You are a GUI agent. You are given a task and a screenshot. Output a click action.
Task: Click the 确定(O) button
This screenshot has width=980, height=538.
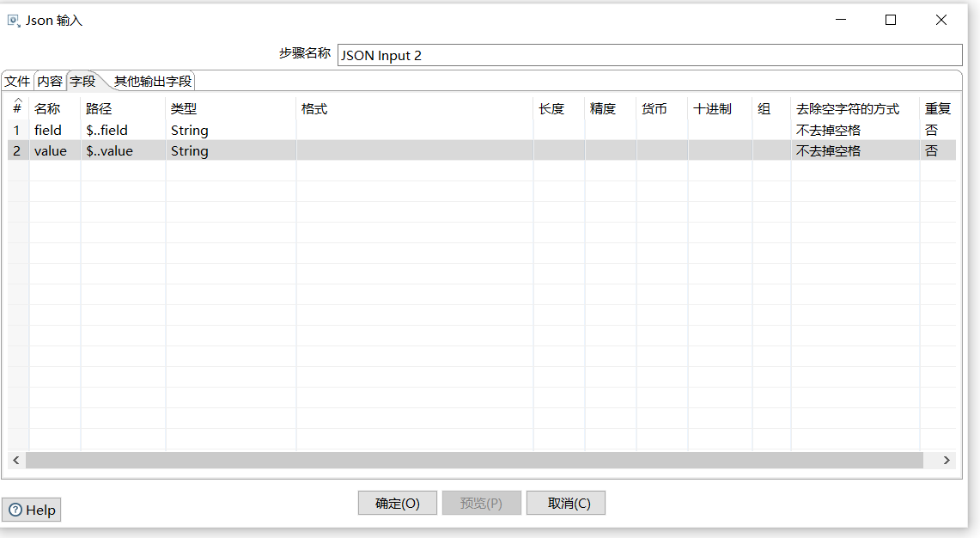coord(398,503)
